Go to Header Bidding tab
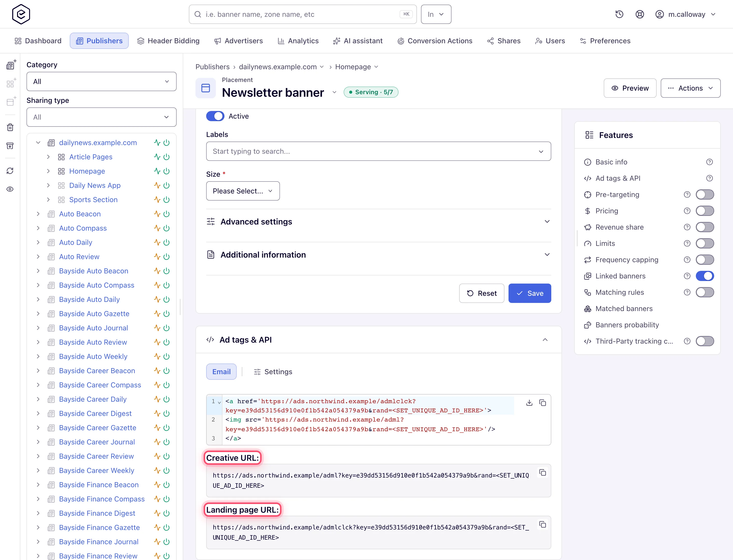The width and height of the screenshot is (733, 560). [168, 41]
